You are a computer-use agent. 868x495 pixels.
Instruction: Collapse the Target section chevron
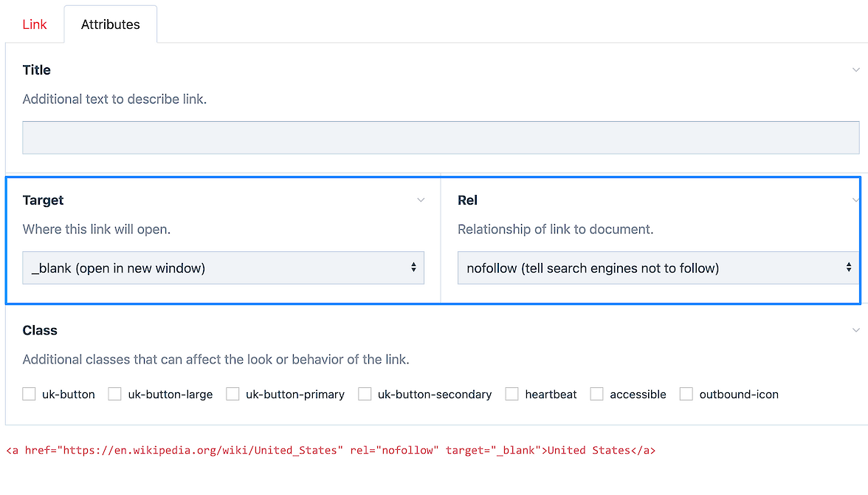pyautogui.click(x=421, y=200)
